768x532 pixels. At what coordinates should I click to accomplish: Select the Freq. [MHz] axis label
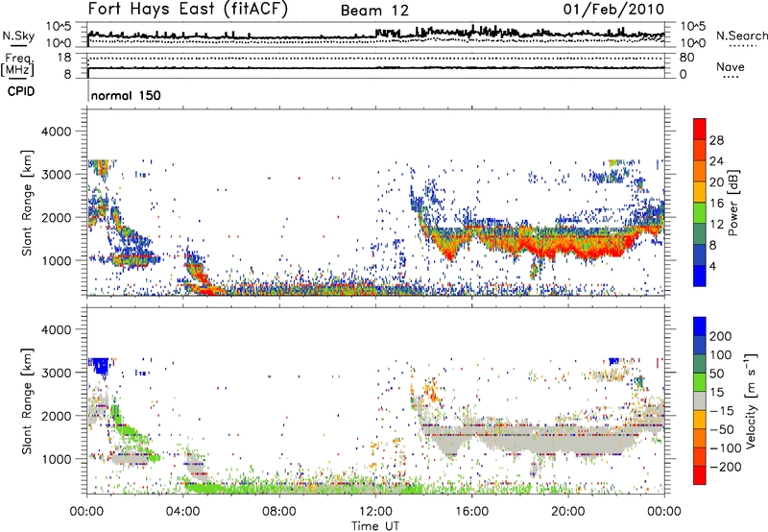pyautogui.click(x=18, y=65)
